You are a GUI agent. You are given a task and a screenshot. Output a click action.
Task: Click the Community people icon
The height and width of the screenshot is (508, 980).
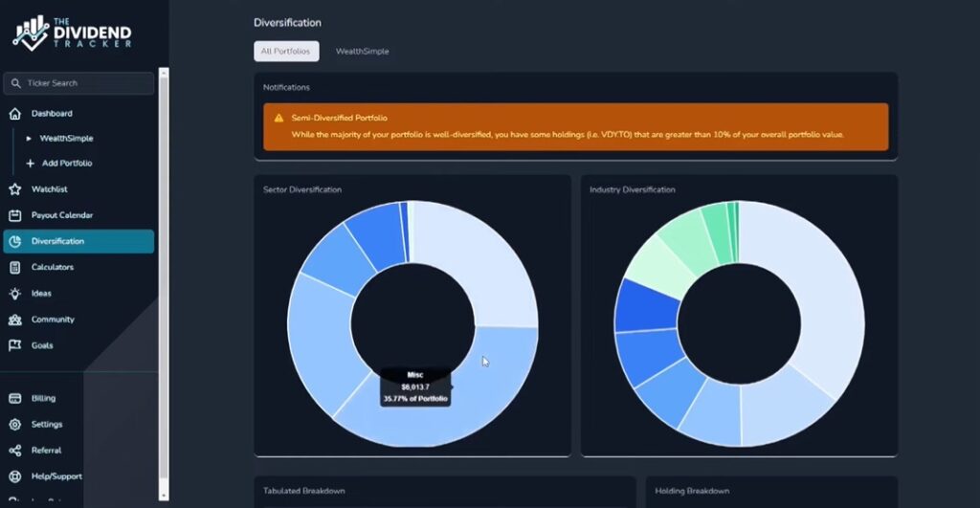(14, 320)
